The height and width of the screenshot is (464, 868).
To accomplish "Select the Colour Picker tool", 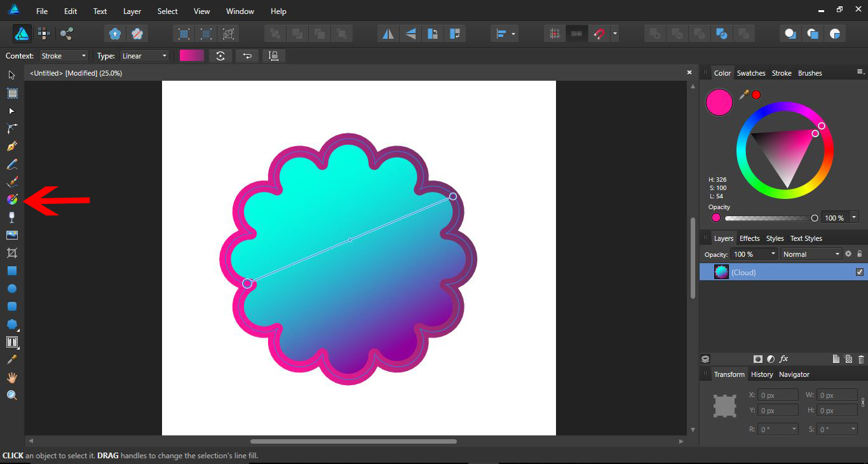I will coord(11,359).
